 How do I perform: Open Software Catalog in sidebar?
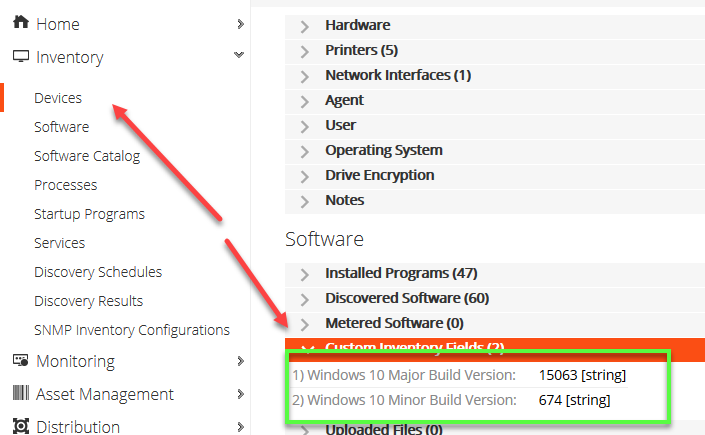click(87, 156)
